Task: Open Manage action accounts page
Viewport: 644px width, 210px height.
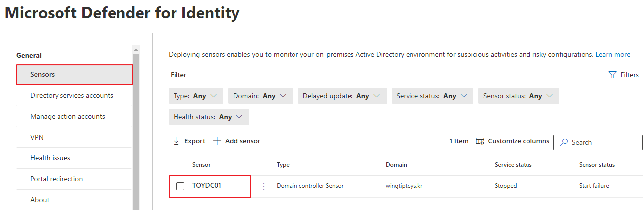Action: point(75,116)
